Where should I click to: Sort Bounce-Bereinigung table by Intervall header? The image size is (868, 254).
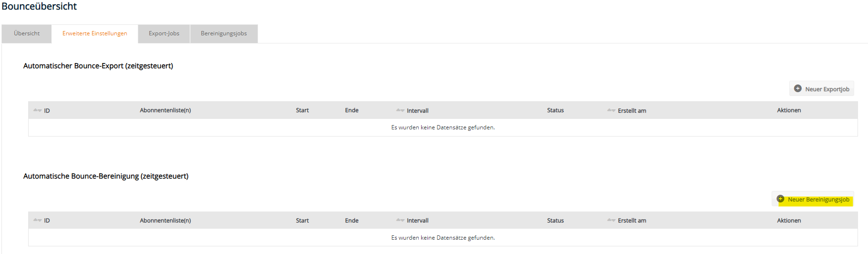(x=417, y=221)
